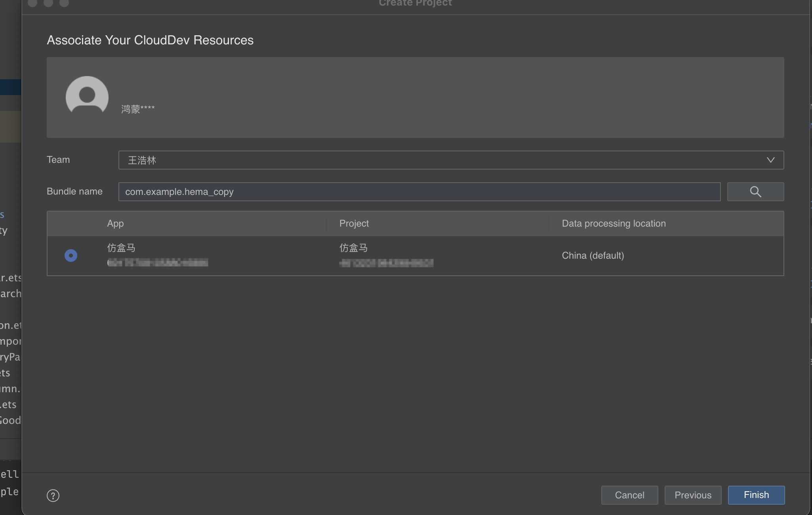Click the Finish button
The height and width of the screenshot is (515, 812).
tap(756, 495)
